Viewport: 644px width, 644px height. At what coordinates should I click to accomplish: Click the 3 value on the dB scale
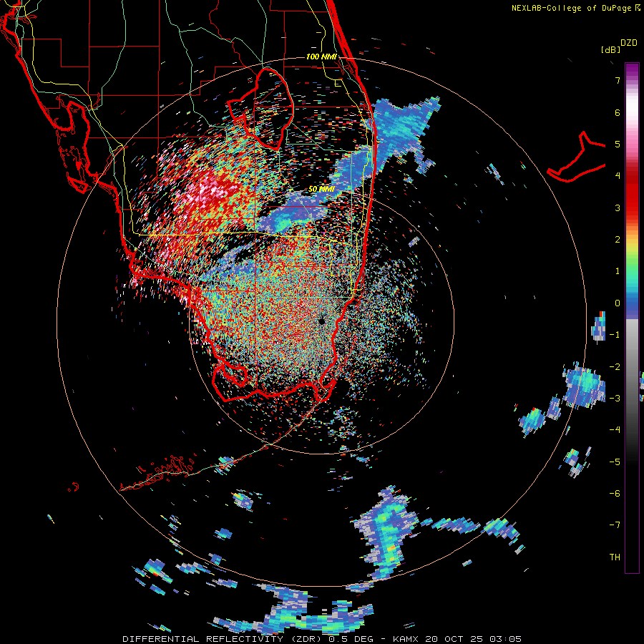click(618, 208)
